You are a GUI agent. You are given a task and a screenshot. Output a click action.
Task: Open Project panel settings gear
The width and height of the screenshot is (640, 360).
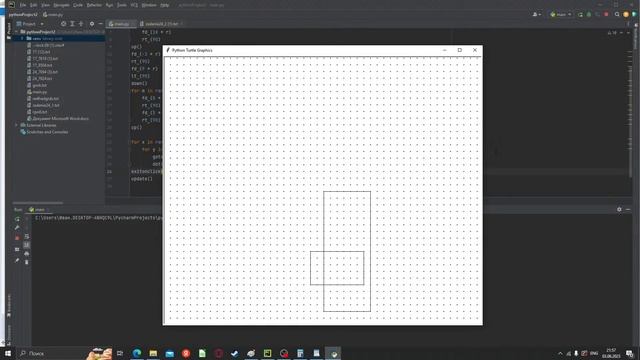point(92,24)
